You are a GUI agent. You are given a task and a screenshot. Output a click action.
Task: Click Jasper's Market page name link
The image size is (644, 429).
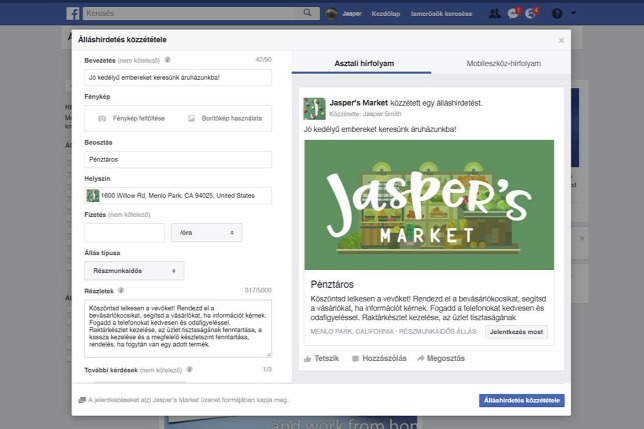click(x=359, y=103)
